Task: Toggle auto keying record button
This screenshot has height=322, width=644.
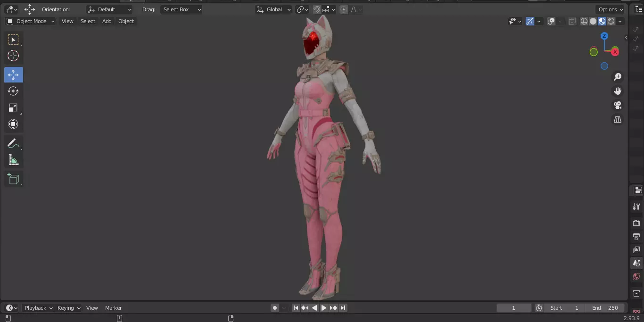Action: tap(275, 308)
